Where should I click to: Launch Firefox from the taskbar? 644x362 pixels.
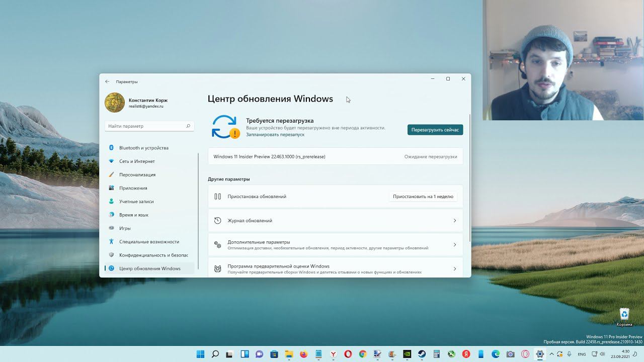303,354
